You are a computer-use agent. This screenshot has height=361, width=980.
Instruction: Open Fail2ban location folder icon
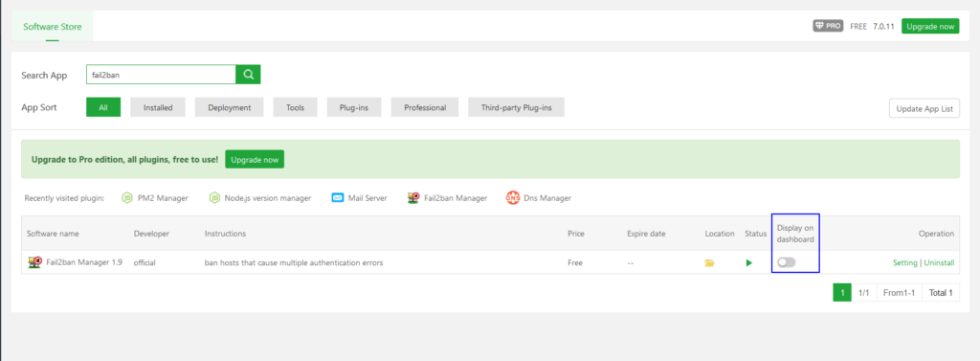709,262
